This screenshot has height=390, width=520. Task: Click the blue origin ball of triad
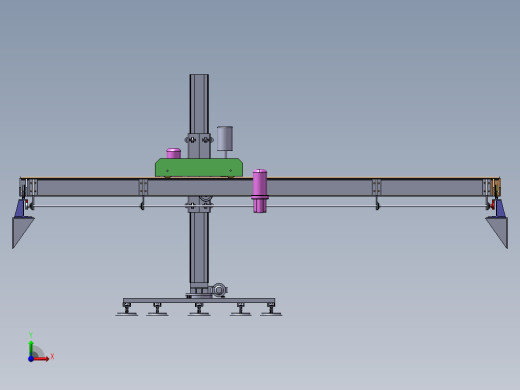tap(31, 359)
